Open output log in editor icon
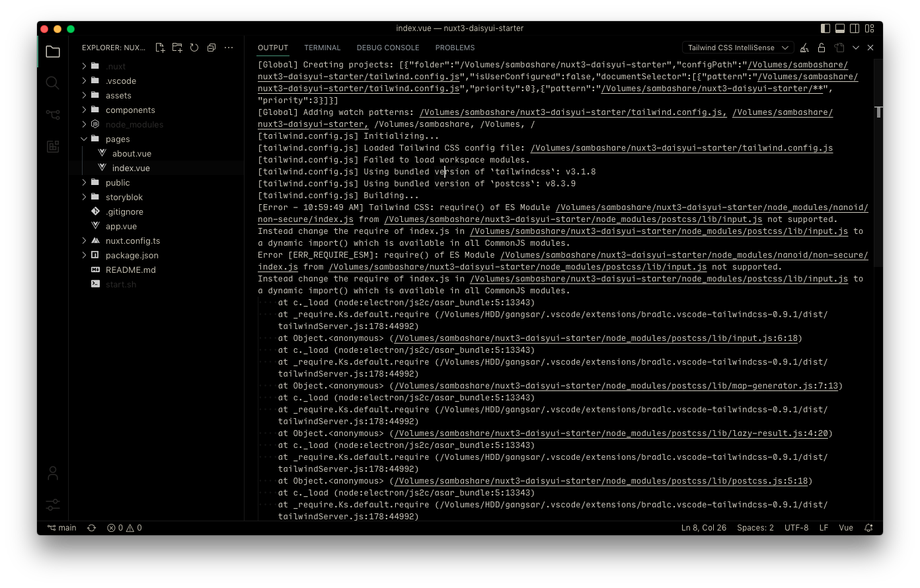 pos(839,48)
